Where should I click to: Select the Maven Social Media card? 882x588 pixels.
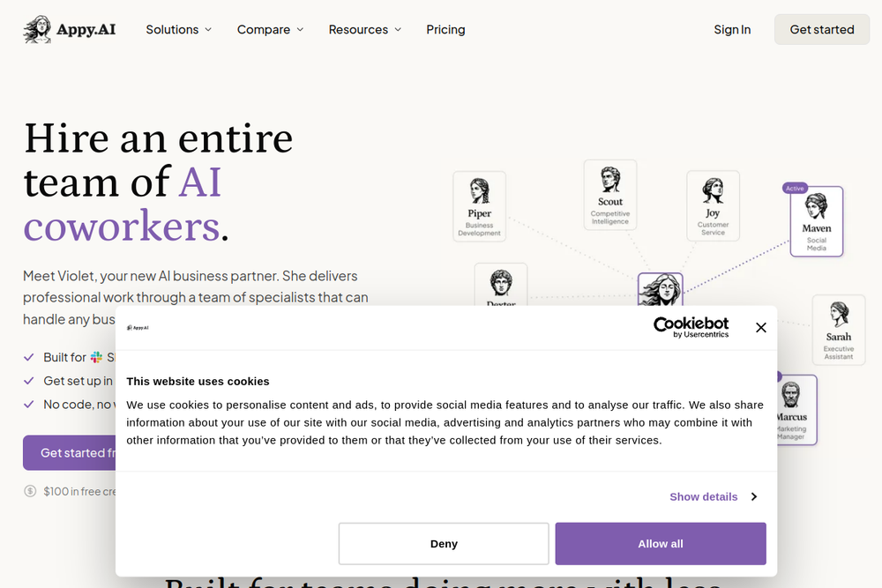coord(816,221)
